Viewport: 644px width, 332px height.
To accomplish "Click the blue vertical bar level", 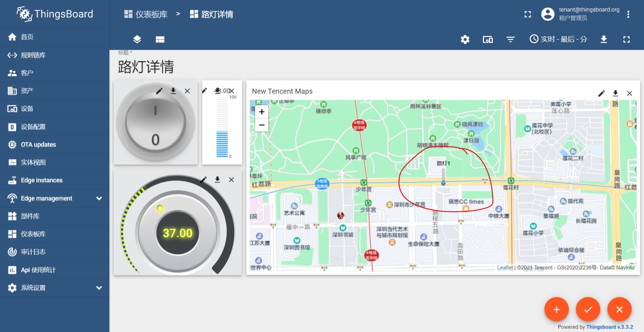I will pos(222,144).
